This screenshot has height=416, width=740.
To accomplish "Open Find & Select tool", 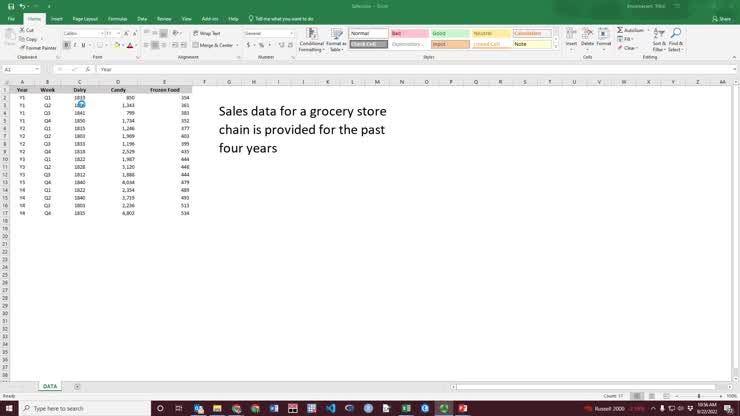I will pyautogui.click(x=676, y=40).
